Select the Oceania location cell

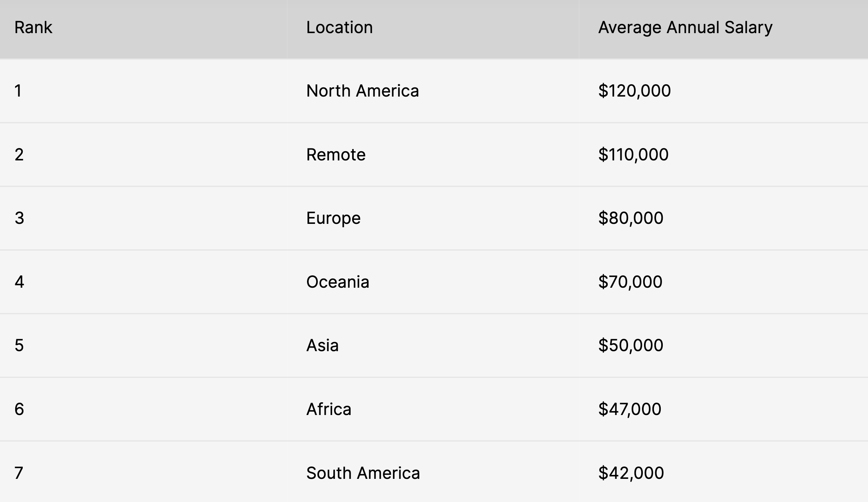338,282
